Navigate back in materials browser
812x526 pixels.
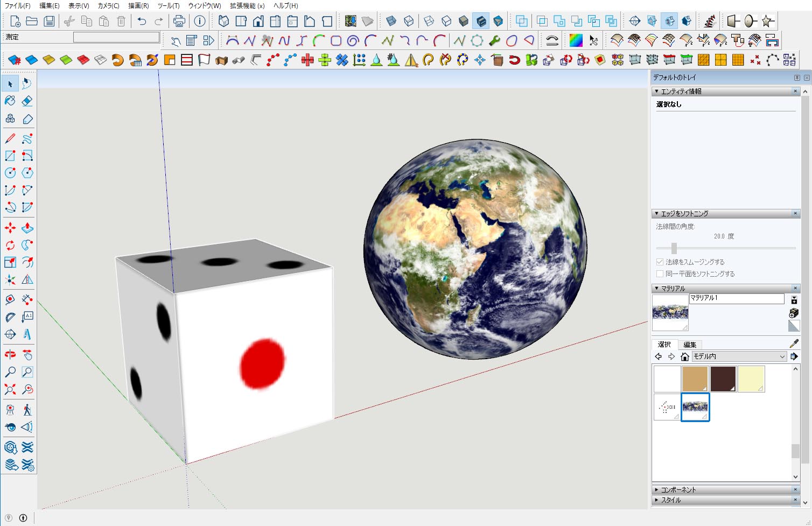click(659, 356)
